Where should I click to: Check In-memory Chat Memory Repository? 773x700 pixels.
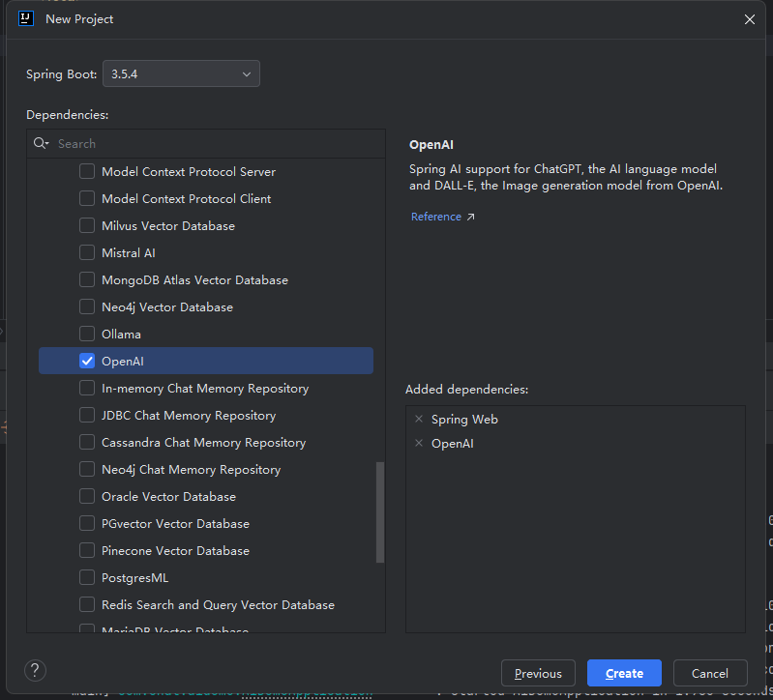click(87, 388)
